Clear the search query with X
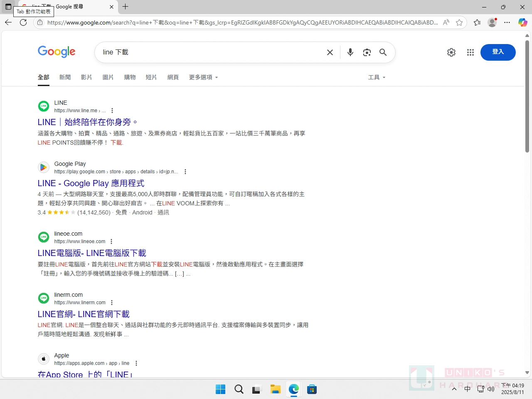 click(330, 52)
